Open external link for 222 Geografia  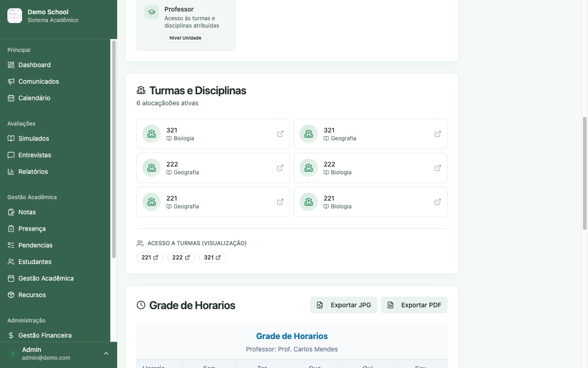pos(280,168)
